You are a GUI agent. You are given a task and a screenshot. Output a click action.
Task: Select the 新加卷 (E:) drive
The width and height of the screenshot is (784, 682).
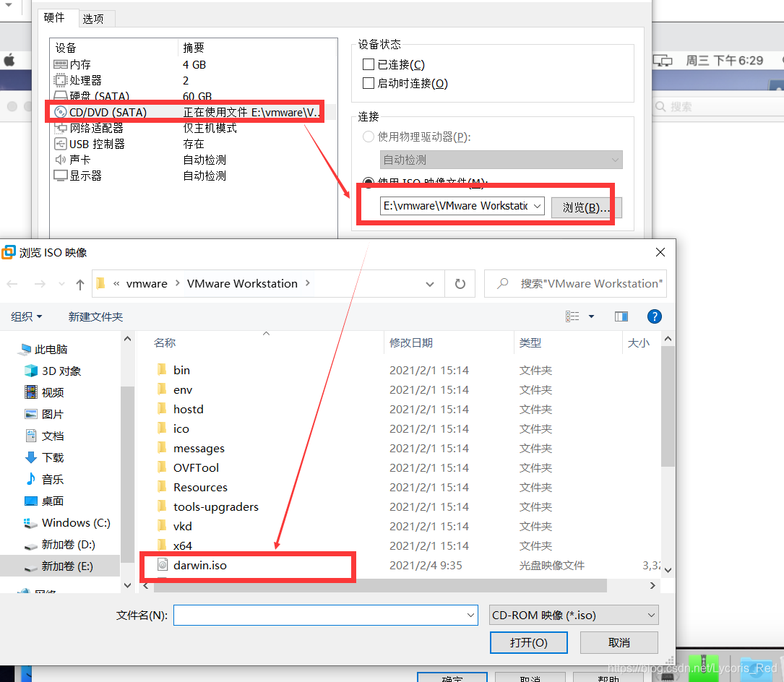pos(59,566)
